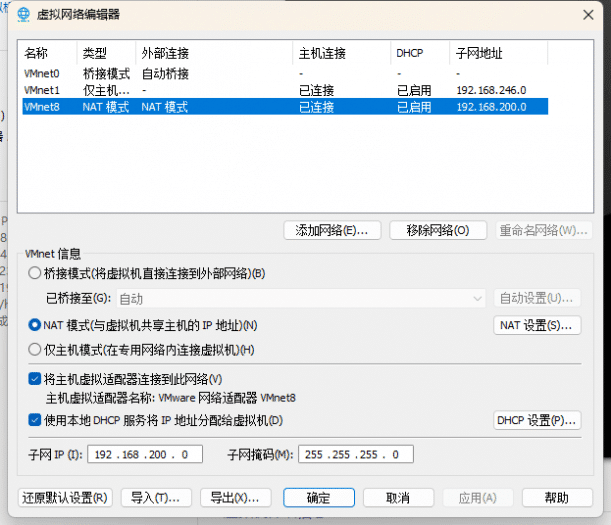Open NAT 设置 dialog

(537, 325)
